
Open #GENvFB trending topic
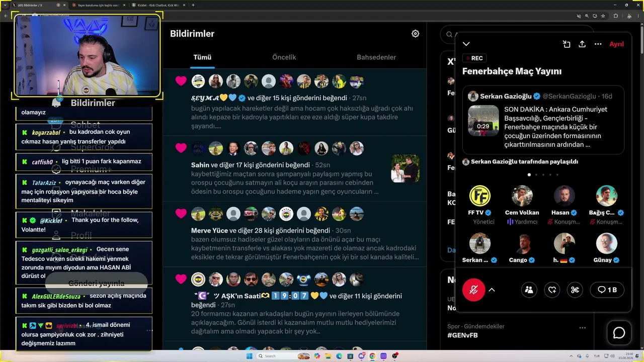pos(462,335)
